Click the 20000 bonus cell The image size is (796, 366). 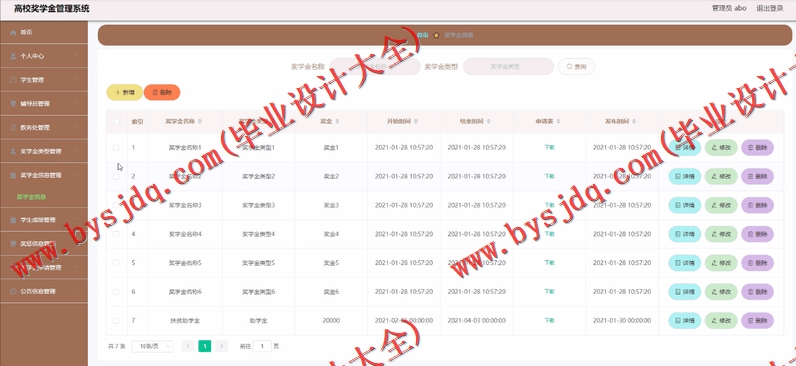(x=331, y=321)
